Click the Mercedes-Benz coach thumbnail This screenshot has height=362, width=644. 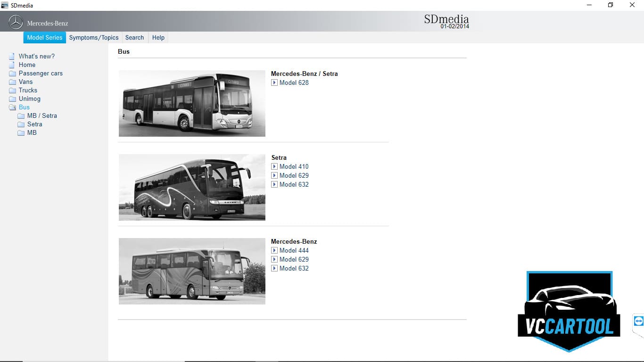click(192, 271)
